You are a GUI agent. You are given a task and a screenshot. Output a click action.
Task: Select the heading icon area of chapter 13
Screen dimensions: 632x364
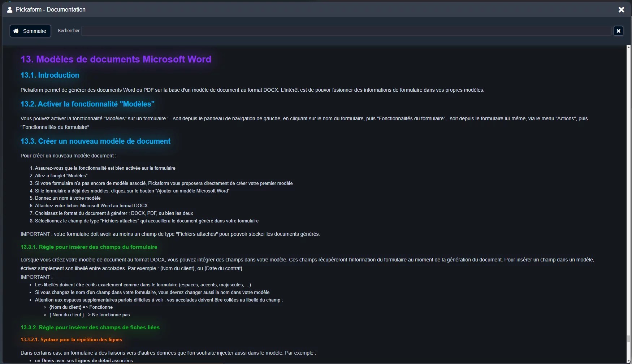[x=27, y=59]
